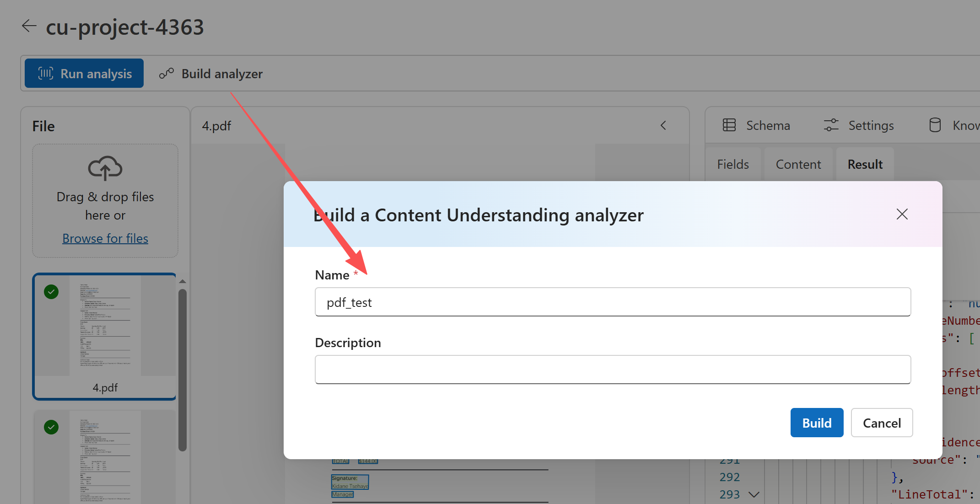Collapse JSON line 293 chevron
Screen dimensions: 980x504
click(754, 494)
